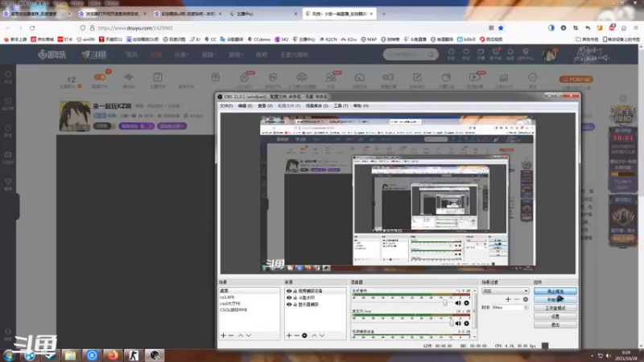Screen dimensions: 644x362
Task: Move the selected source down
Action: coord(322,335)
